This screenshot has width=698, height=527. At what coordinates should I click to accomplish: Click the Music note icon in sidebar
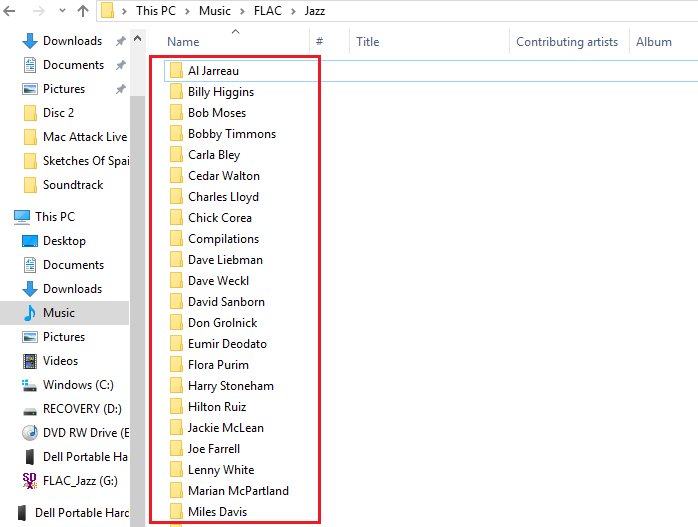[x=30, y=313]
